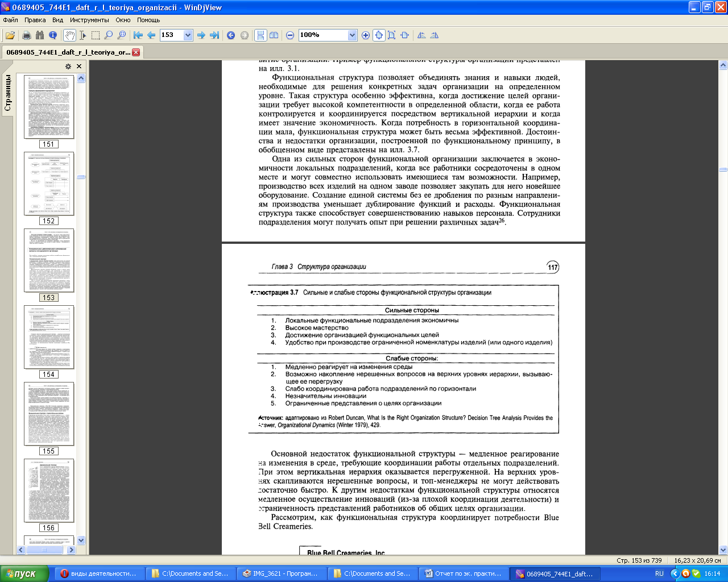Image resolution: width=728 pixels, height=582 pixels.
Task: Select the Hand drag tool
Action: pos(69,35)
